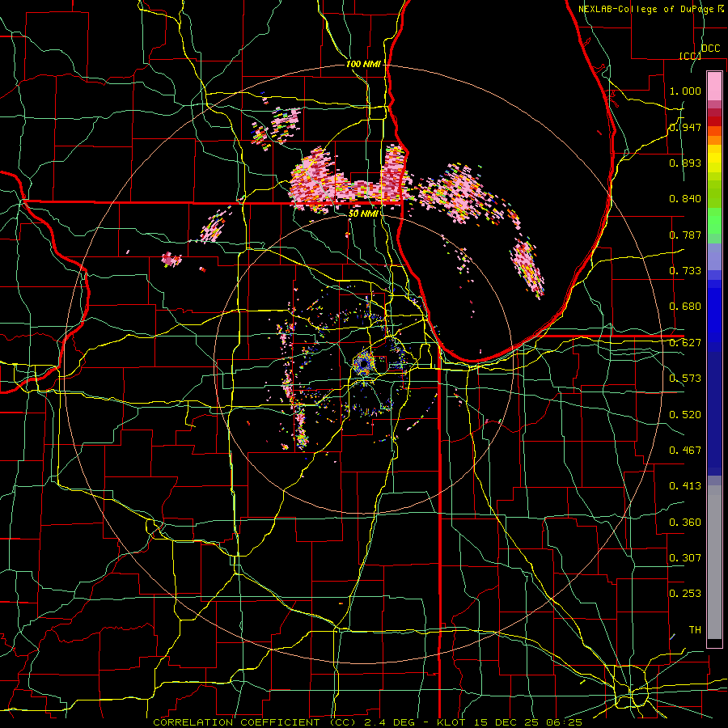Click the radar site center clutter ring
This screenshot has height=728, width=728.
pyautogui.click(x=363, y=363)
